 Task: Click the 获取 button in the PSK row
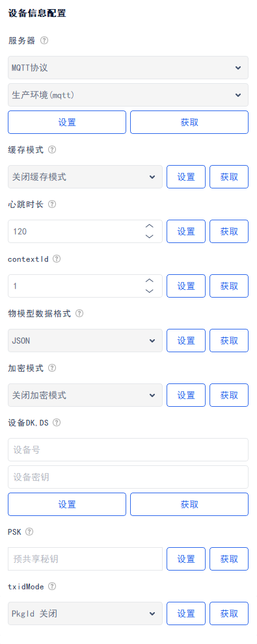coord(229,559)
